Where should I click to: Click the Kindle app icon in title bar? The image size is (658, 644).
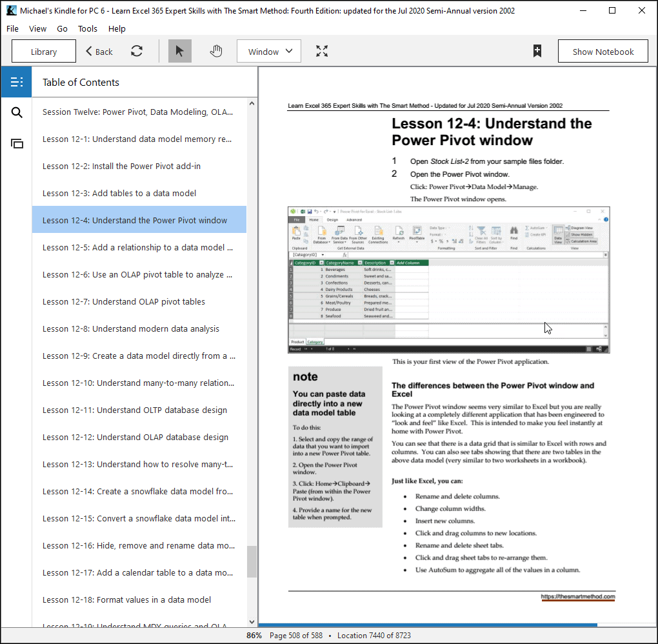[12, 10]
